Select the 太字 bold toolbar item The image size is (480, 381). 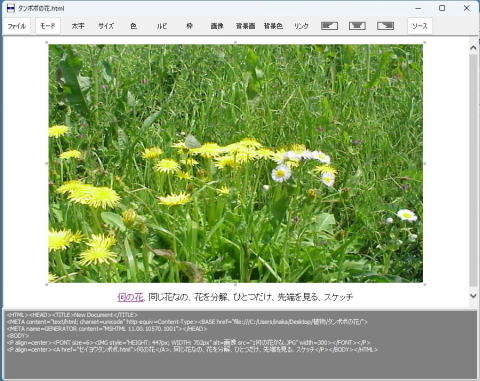[x=78, y=26]
